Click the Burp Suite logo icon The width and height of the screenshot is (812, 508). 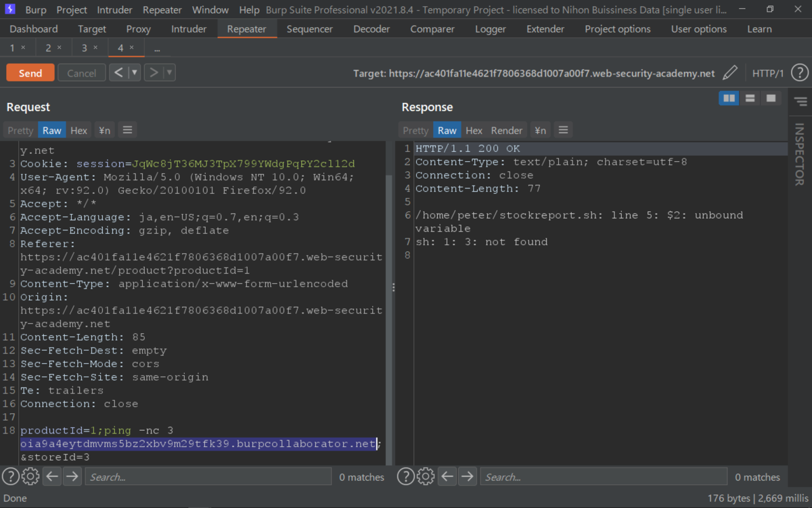[10, 9]
